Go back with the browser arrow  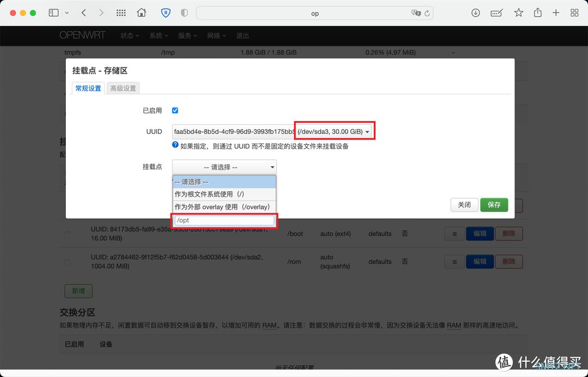click(x=84, y=13)
